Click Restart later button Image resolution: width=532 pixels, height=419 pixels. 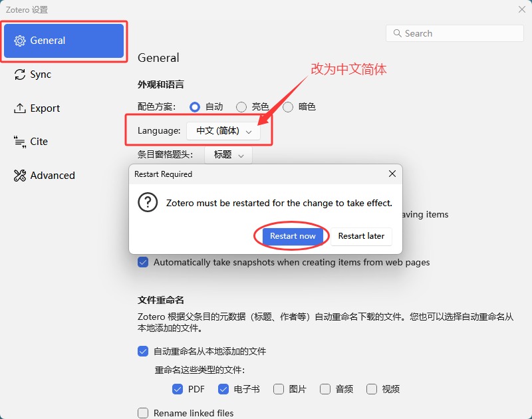pos(361,236)
